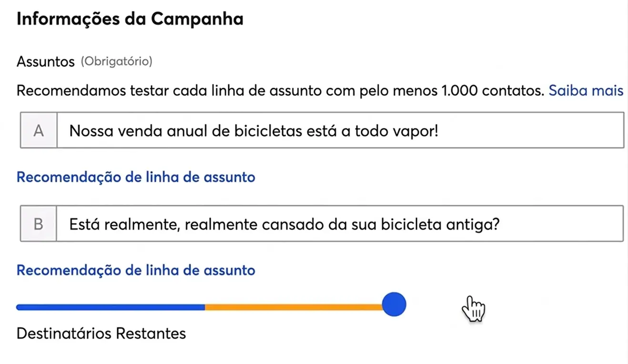Click the Informações da Campanha heading
Viewport: 628px width, 364px height.
point(130,19)
